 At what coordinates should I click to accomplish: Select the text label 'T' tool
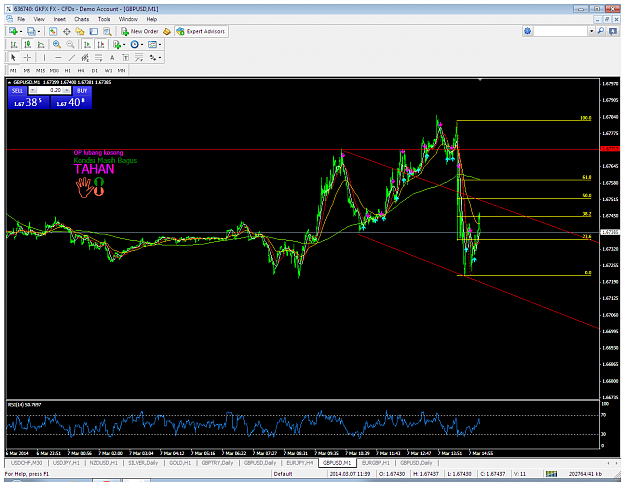tap(126, 58)
